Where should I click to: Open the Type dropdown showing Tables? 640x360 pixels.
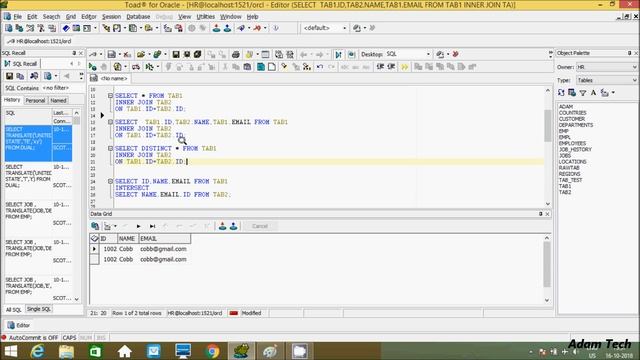pos(607,80)
